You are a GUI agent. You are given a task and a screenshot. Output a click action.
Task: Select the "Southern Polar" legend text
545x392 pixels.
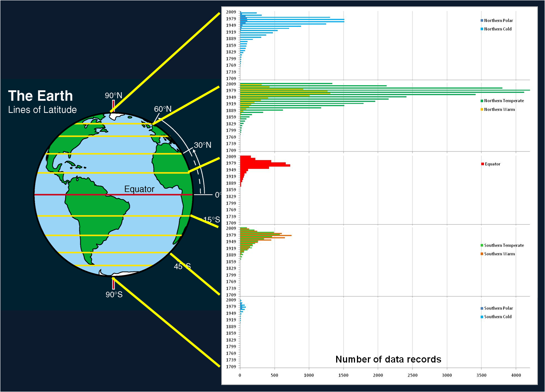click(x=499, y=308)
